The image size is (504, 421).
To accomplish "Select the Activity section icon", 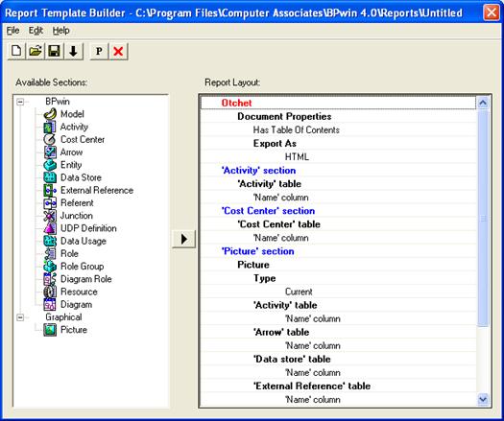I will coord(50,127).
